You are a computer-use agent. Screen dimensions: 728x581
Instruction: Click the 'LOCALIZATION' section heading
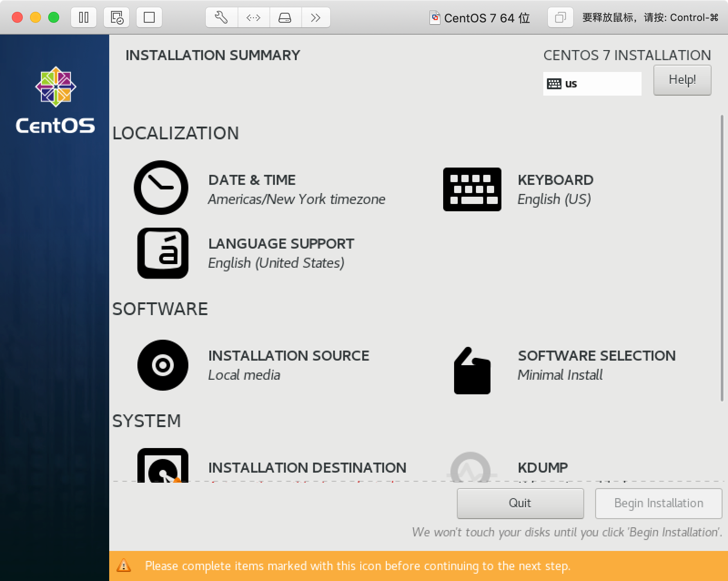[x=176, y=133]
